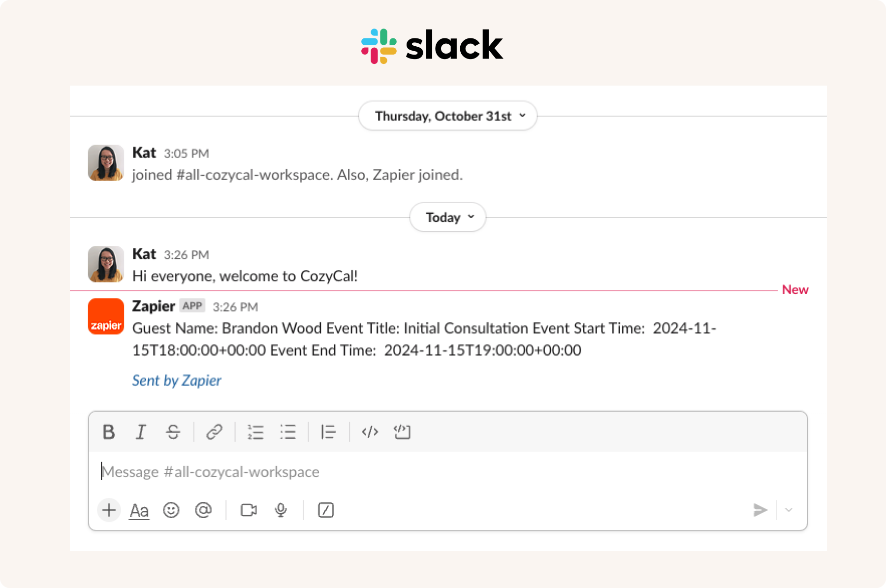Create a bulleted list
886x588 pixels.
(x=288, y=432)
